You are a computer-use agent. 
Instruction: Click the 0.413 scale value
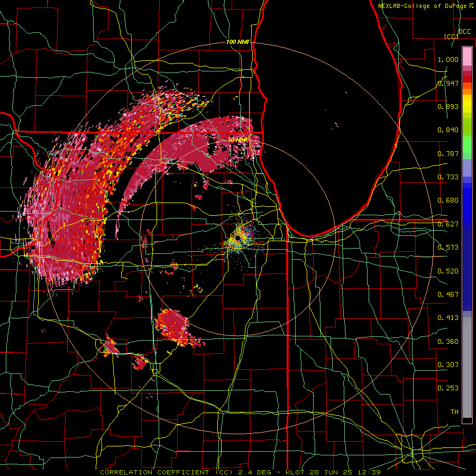(448, 318)
